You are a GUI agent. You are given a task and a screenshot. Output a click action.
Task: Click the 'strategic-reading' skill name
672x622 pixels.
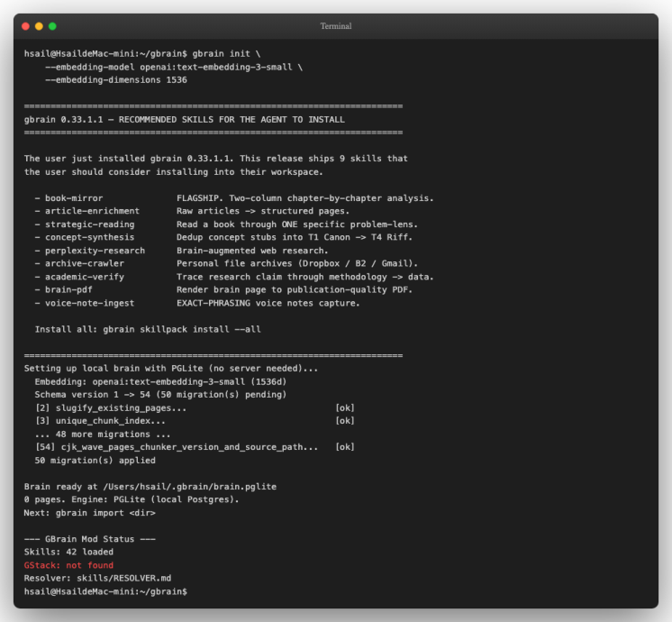tap(89, 224)
